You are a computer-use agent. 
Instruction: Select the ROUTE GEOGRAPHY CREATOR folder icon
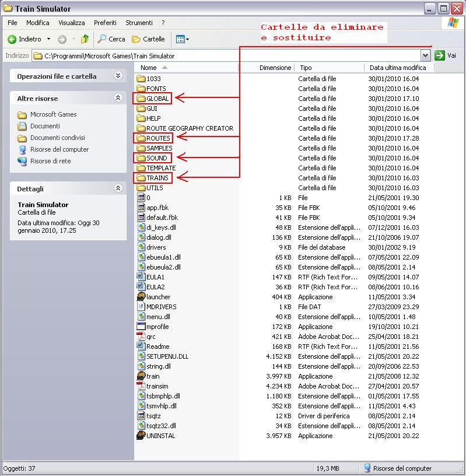141,128
